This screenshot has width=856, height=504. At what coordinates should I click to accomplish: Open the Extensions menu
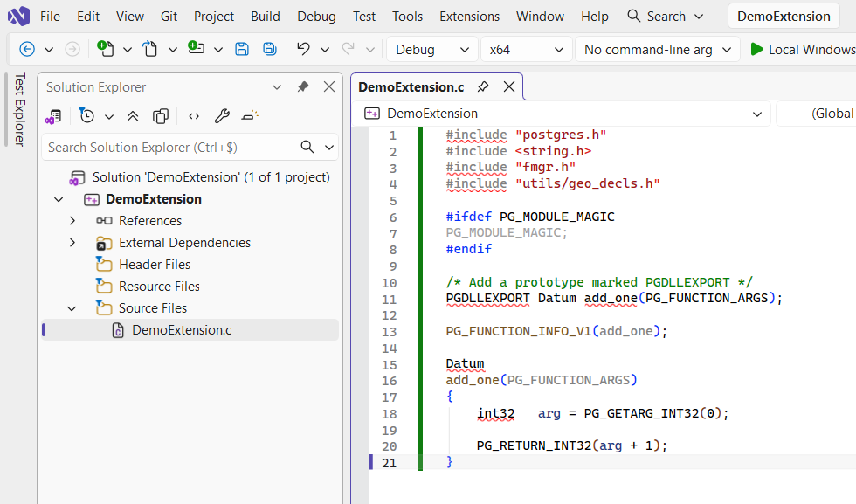pyautogui.click(x=469, y=16)
